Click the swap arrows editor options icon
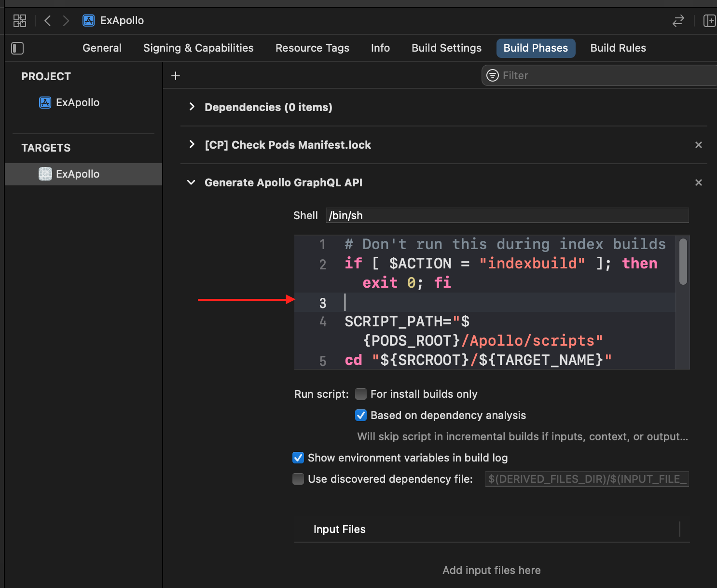The width and height of the screenshot is (717, 588). click(x=678, y=20)
